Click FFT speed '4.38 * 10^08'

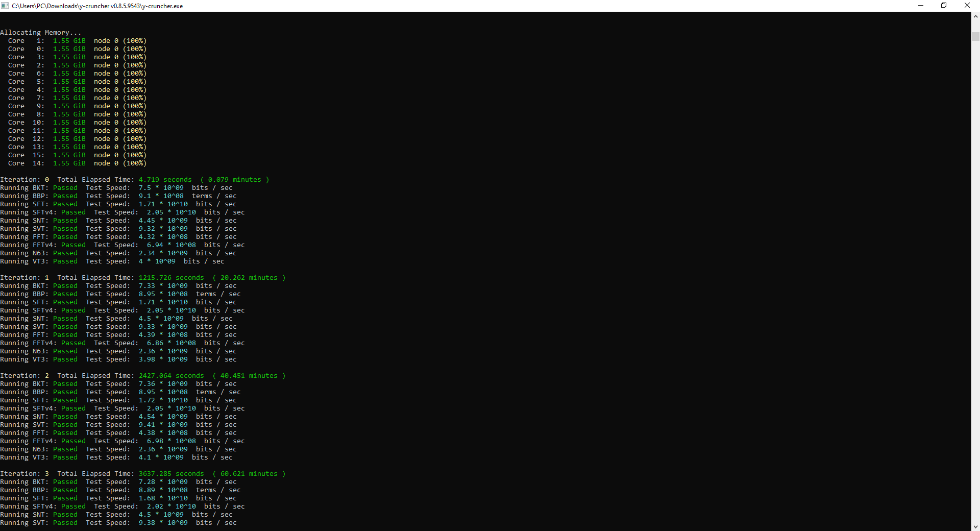pos(163,433)
